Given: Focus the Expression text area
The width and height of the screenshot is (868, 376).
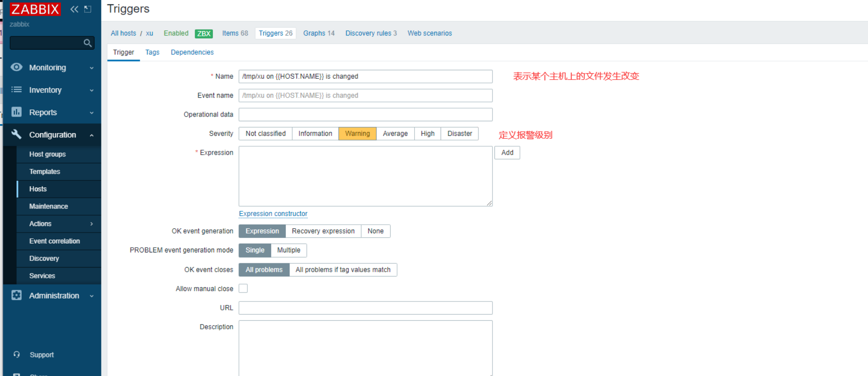Looking at the screenshot, I should click(x=366, y=176).
